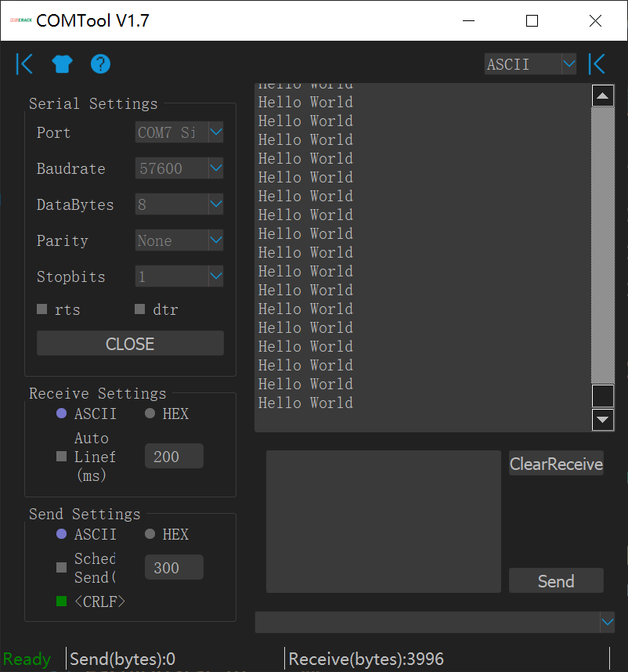Enable the rts checkbox
The width and height of the screenshot is (628, 672).
coord(42,309)
